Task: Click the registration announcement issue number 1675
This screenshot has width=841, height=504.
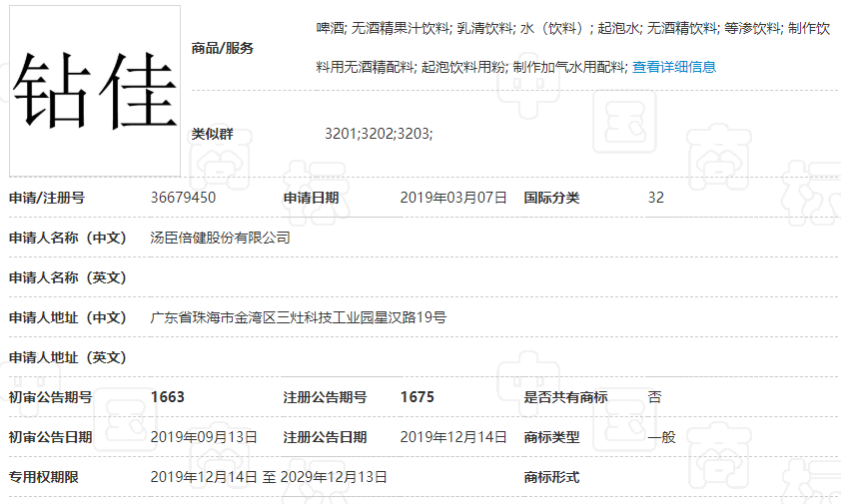Action: (417, 397)
